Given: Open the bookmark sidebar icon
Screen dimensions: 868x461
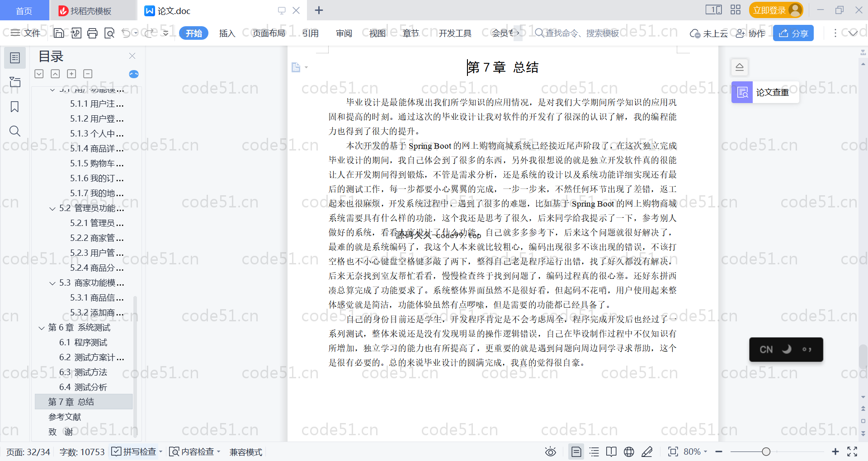Looking at the screenshot, I should click(15, 107).
